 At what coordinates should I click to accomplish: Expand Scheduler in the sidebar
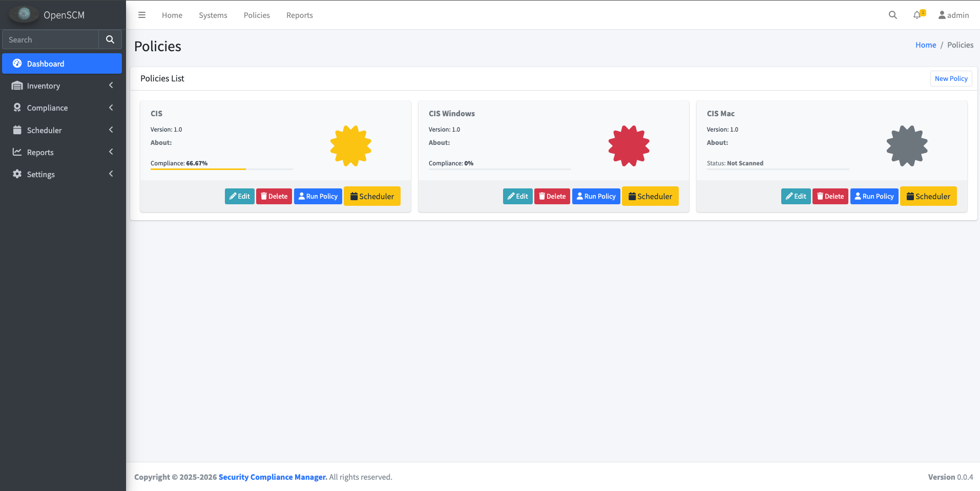point(61,131)
